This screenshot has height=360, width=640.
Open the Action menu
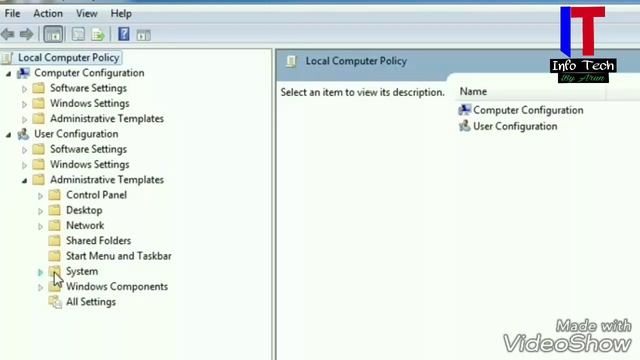point(48,13)
